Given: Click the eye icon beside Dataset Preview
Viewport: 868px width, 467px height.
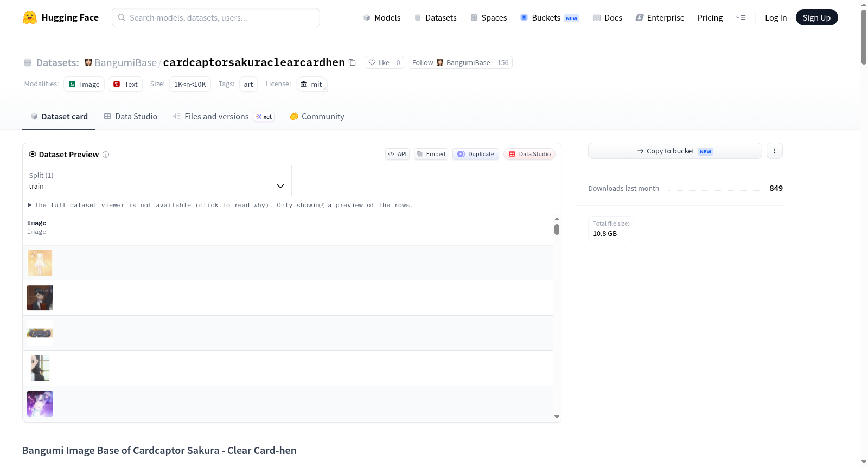Looking at the screenshot, I should pos(33,154).
